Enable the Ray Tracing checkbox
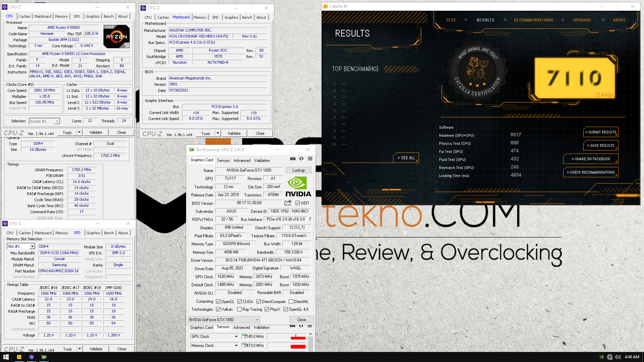Image resolution: width=644 pixels, height=362 pixels. pos(239,309)
